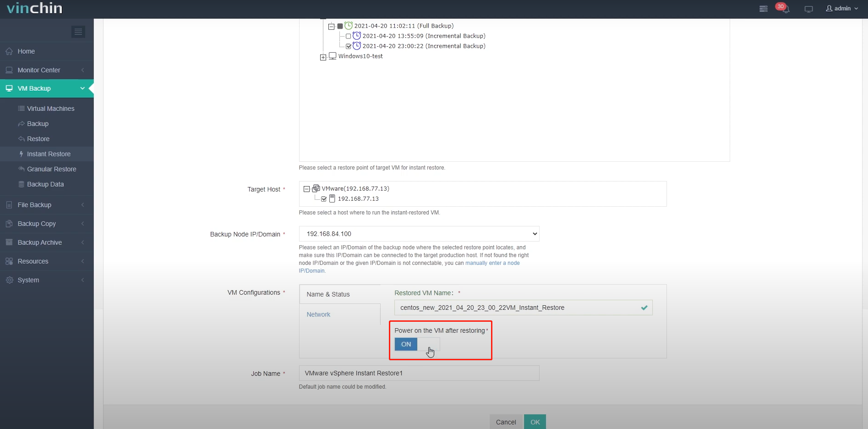The width and height of the screenshot is (868, 429).
Task: Click the System gear icon
Action: 9,280
